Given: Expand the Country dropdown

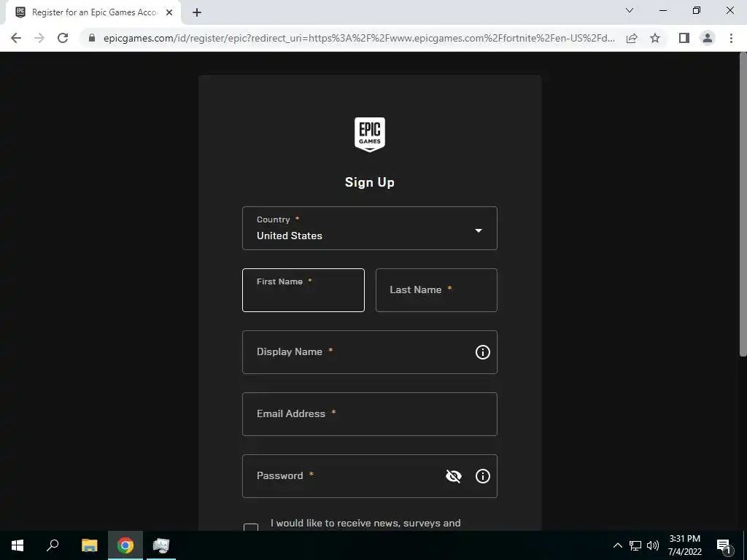Looking at the screenshot, I should click(370, 228).
